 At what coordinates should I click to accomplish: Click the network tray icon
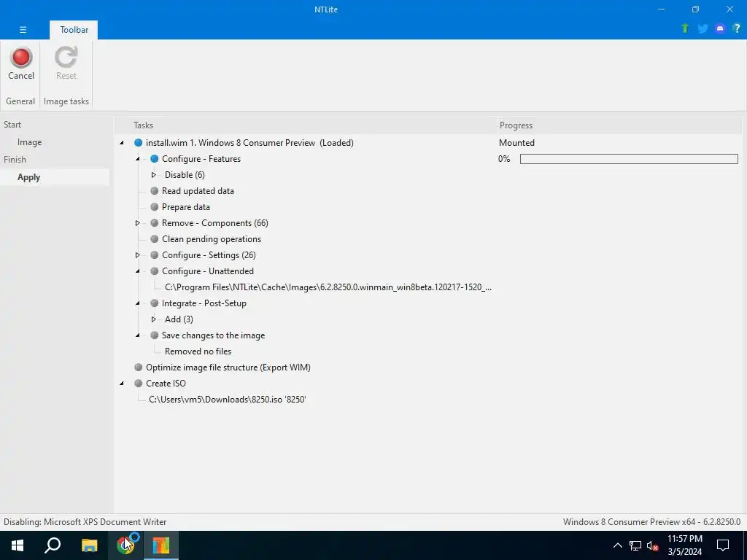tap(635, 545)
